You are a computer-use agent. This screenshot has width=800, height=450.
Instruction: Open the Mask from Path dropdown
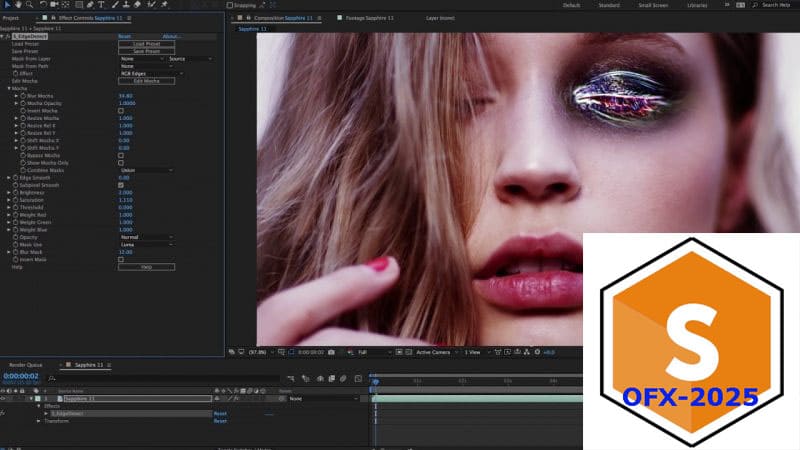(146, 66)
